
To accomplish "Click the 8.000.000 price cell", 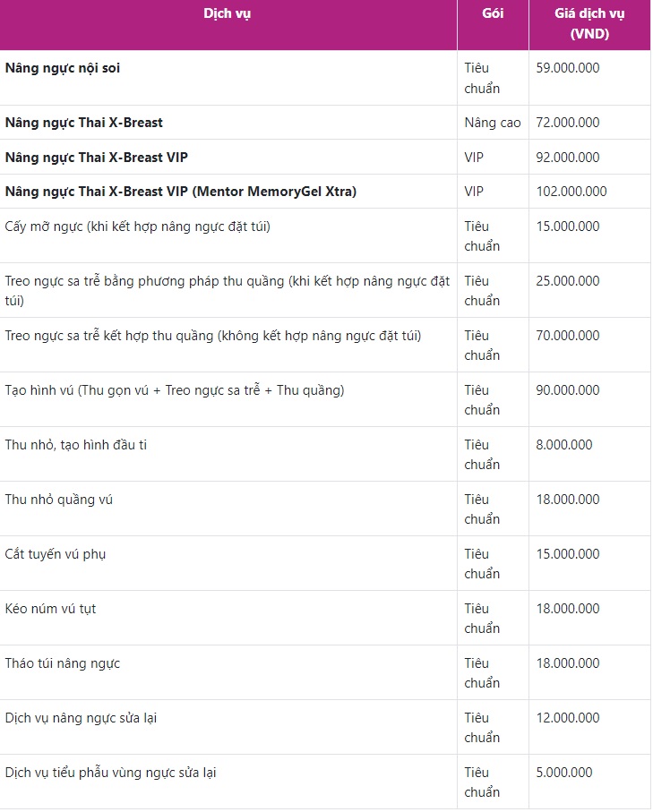I will coord(564,445).
